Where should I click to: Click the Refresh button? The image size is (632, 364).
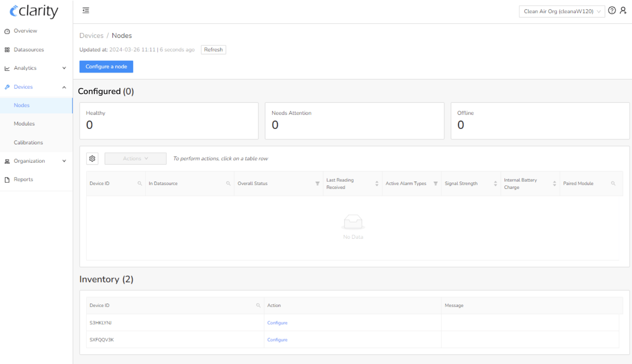click(x=213, y=50)
